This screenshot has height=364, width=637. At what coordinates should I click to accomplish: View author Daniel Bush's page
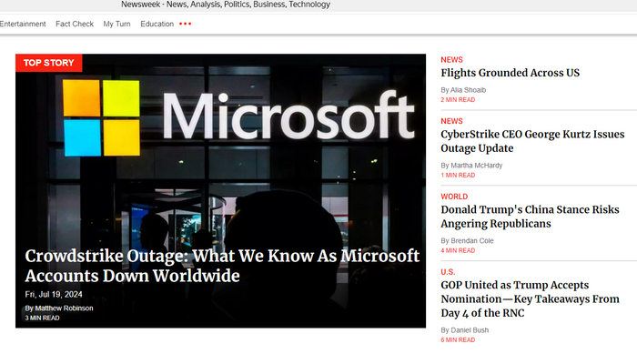(470, 330)
